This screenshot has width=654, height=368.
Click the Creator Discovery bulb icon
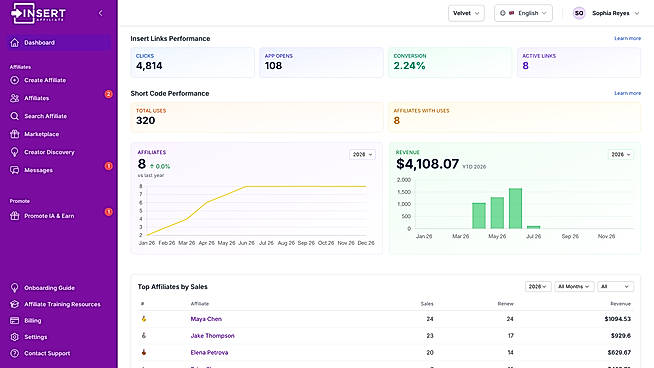(15, 152)
